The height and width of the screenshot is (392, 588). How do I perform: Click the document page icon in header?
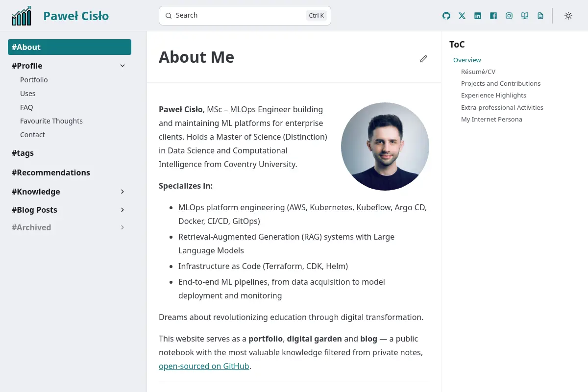click(540, 16)
